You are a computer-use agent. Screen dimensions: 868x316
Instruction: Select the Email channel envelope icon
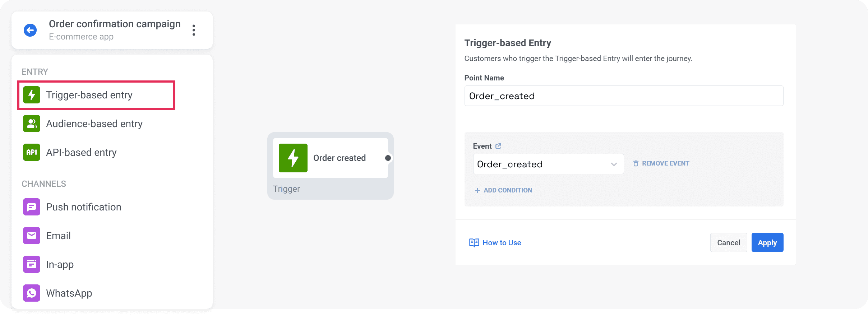coord(32,236)
